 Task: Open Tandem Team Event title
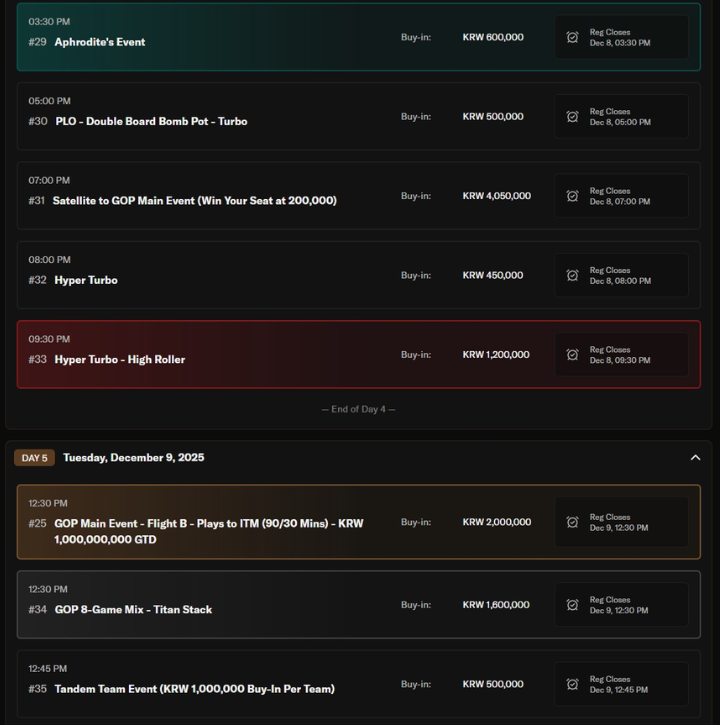pos(194,689)
